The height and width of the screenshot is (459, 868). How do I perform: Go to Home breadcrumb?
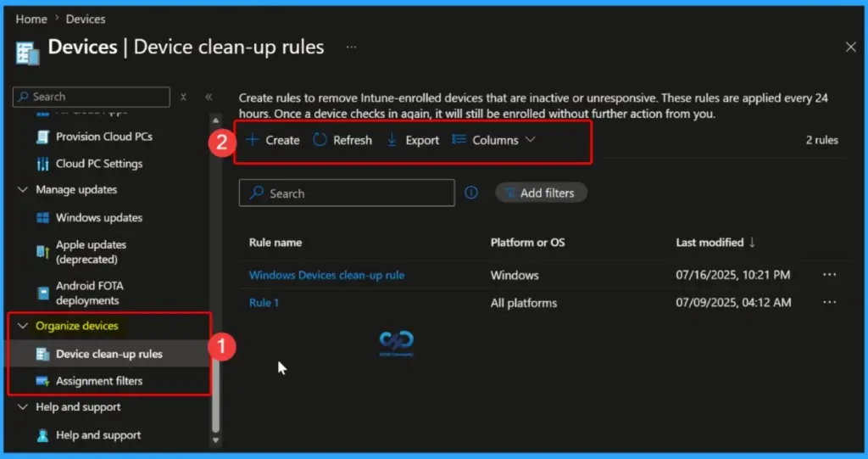coord(31,19)
